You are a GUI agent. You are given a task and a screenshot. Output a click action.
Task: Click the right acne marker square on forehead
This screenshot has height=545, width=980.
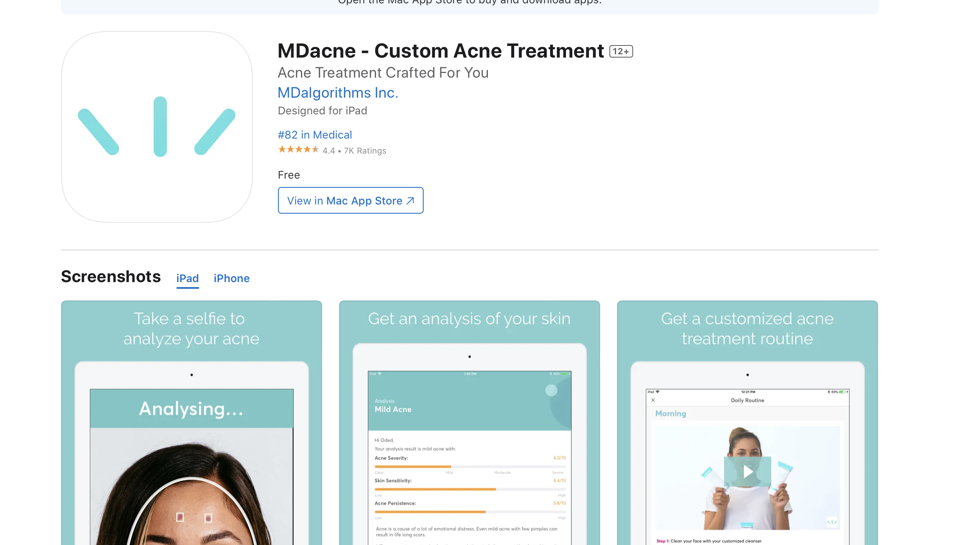click(x=208, y=518)
